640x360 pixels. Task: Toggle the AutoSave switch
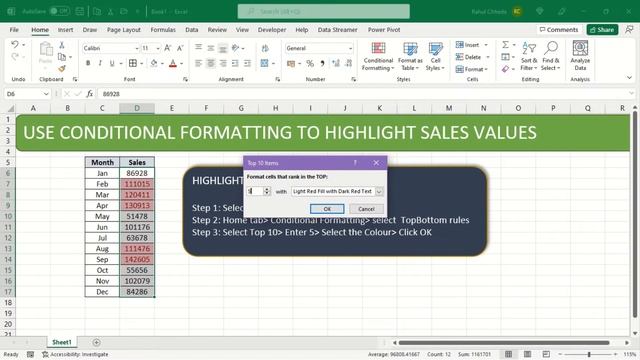(x=60, y=11)
